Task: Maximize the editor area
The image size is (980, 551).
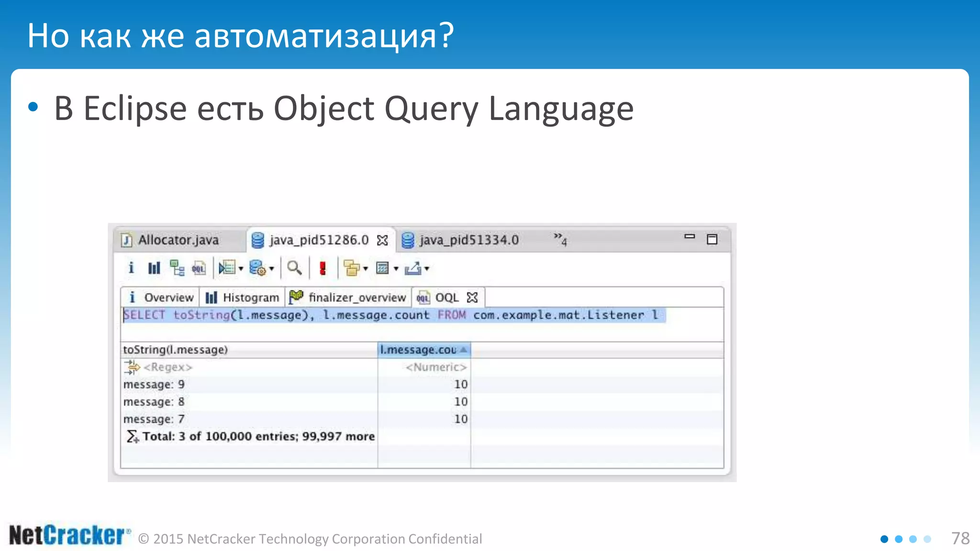Action: [712, 239]
